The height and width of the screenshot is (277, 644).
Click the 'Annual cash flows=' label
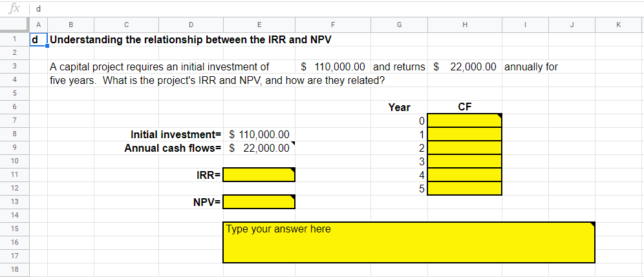pyautogui.click(x=173, y=148)
